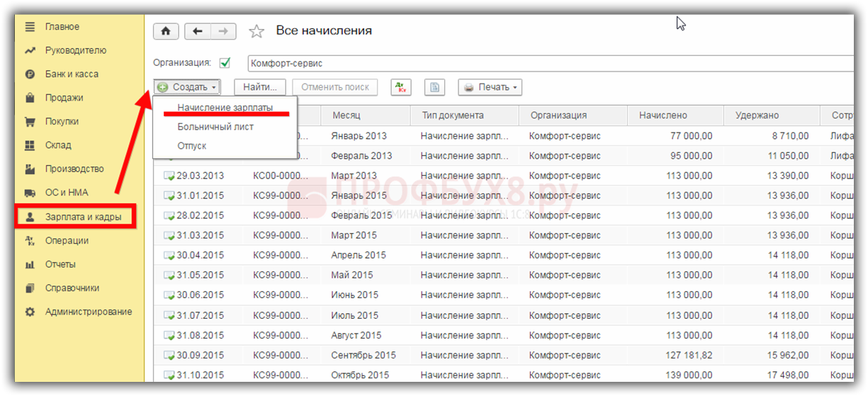Click the Home icon button

[x=166, y=32]
